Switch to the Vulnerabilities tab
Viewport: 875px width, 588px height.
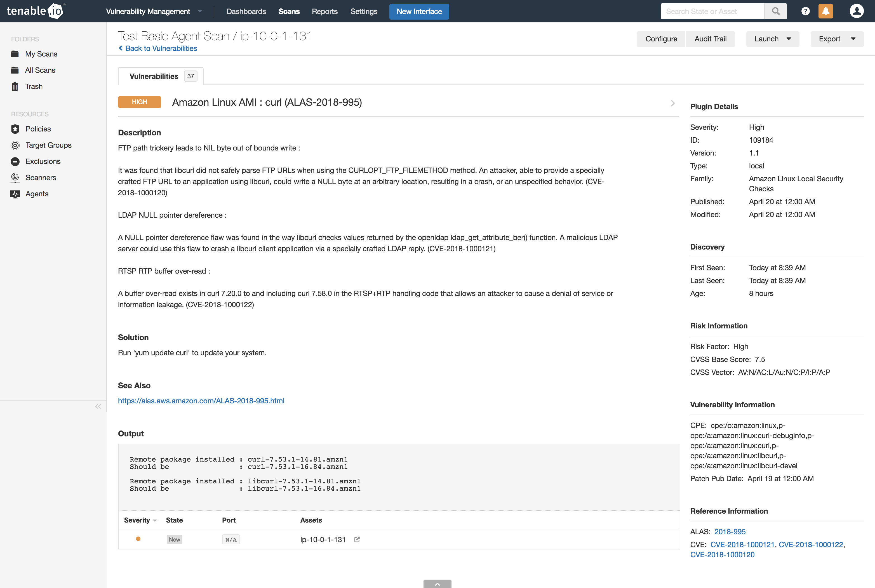coord(154,76)
